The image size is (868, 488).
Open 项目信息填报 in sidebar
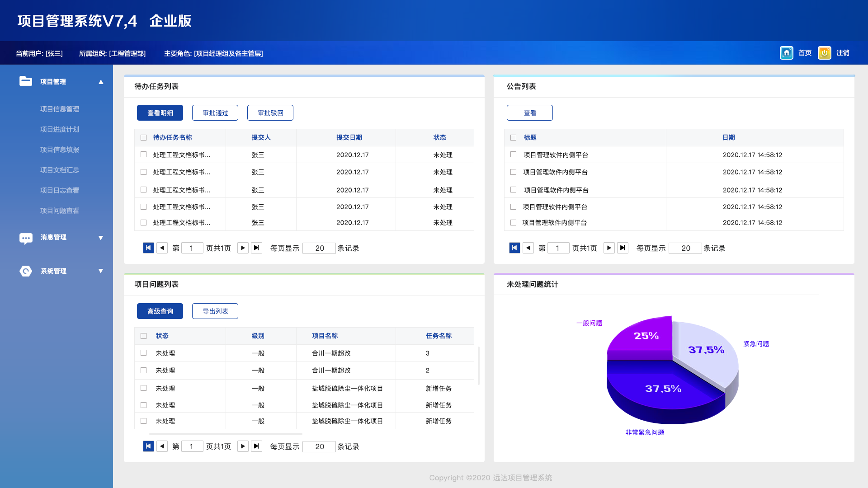click(60, 150)
